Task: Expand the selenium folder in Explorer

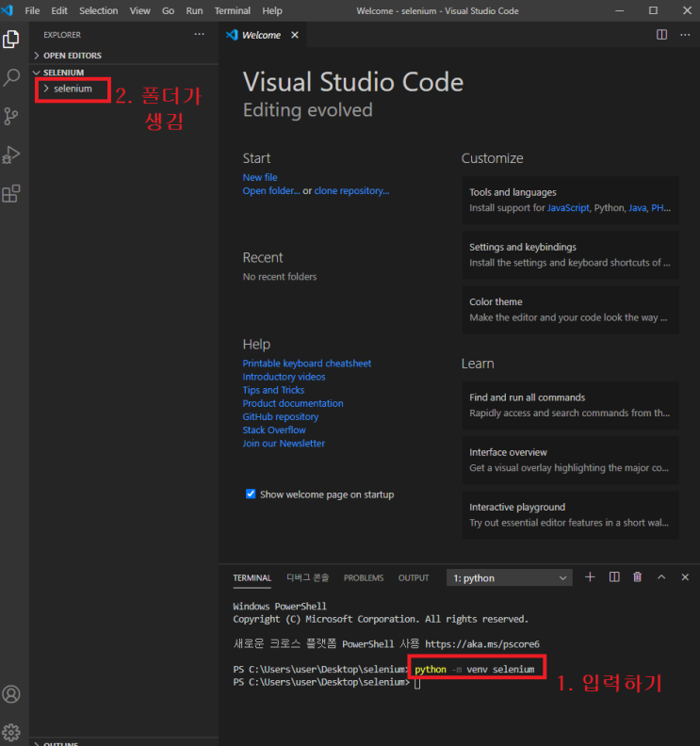Action: coord(72,89)
